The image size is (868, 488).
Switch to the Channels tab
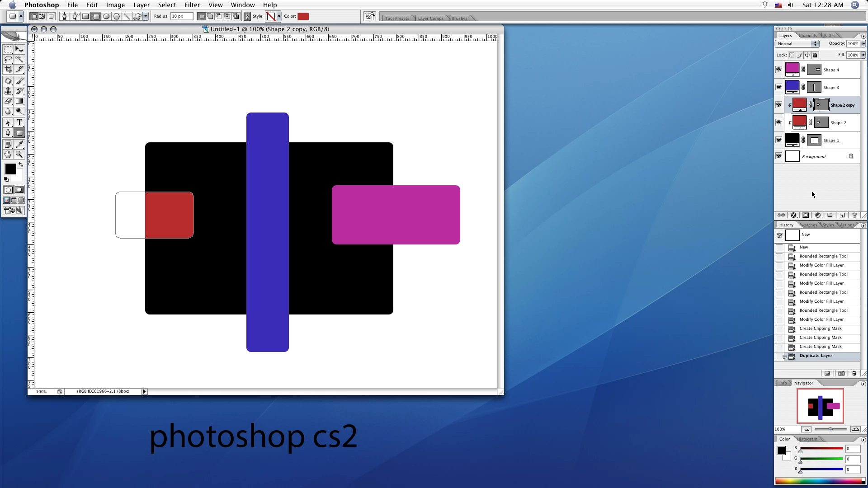coord(807,36)
